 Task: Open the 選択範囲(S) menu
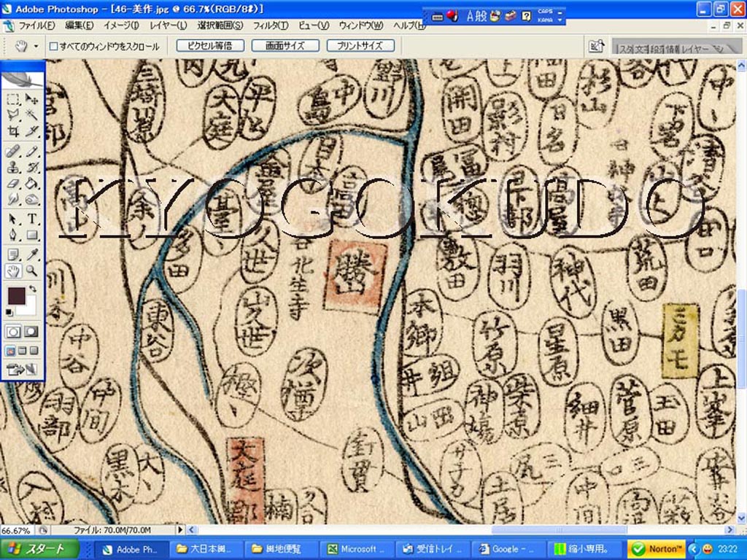point(220,26)
